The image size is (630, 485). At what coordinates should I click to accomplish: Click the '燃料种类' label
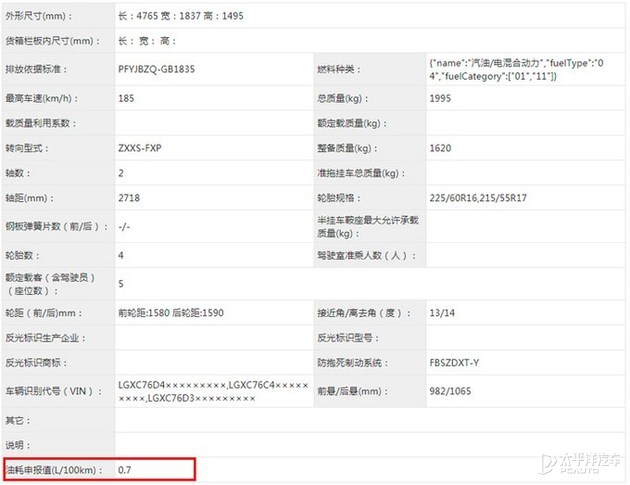339,69
